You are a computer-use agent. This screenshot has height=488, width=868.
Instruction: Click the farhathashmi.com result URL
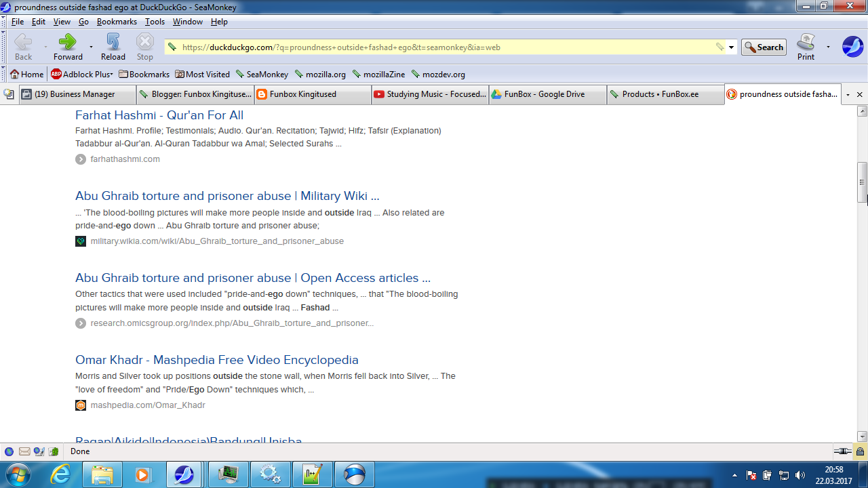pos(125,159)
